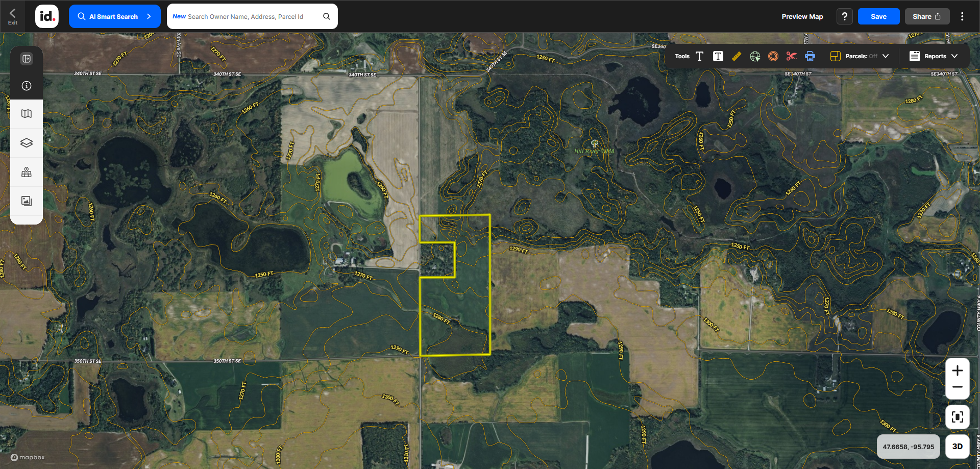Viewport: 980px width, 469px height.
Task: Open the id. logo home
Action: click(47, 16)
